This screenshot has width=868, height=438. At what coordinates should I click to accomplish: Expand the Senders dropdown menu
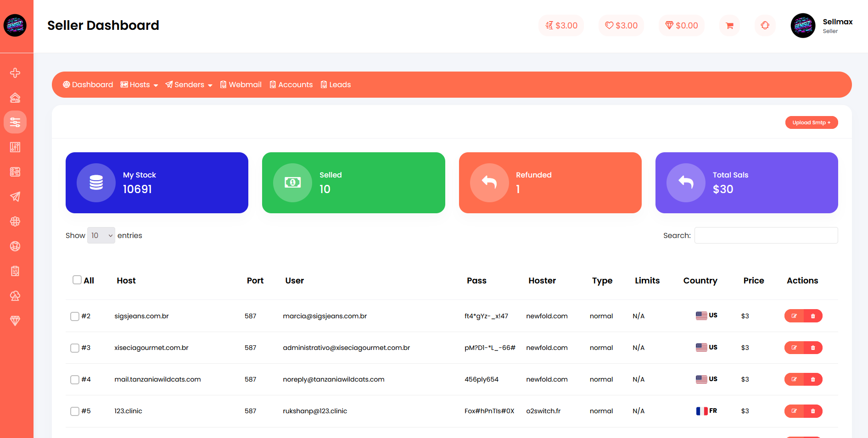click(189, 84)
